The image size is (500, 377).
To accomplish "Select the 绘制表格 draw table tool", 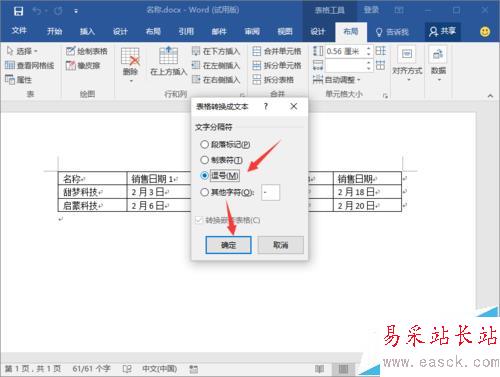I will point(87,51).
